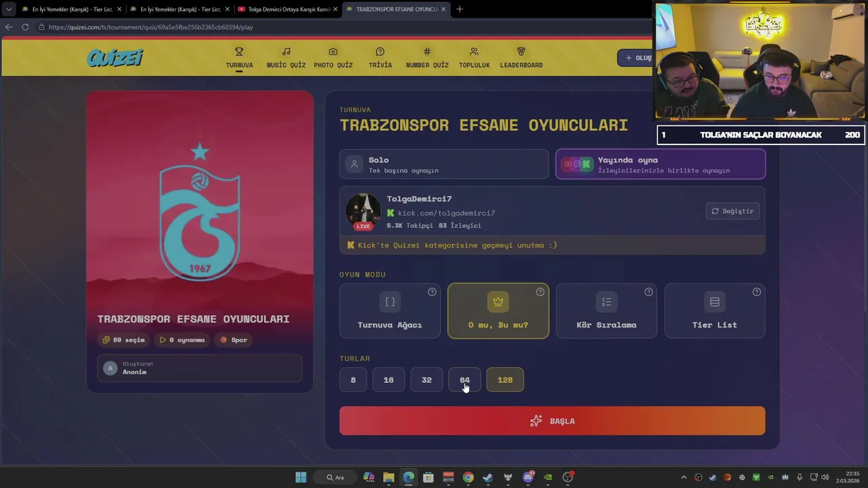Click TolgaDemirci7 channel avatar
The image size is (868, 488).
(363, 211)
